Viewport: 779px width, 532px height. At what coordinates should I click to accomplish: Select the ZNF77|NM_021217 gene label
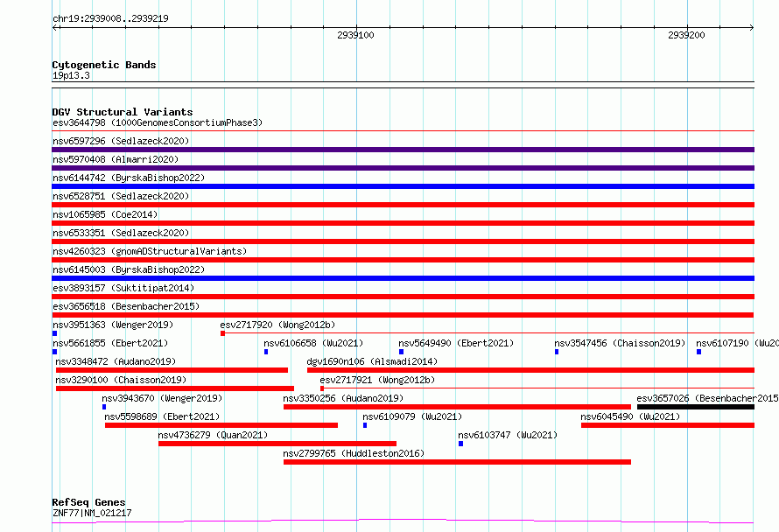[92, 513]
